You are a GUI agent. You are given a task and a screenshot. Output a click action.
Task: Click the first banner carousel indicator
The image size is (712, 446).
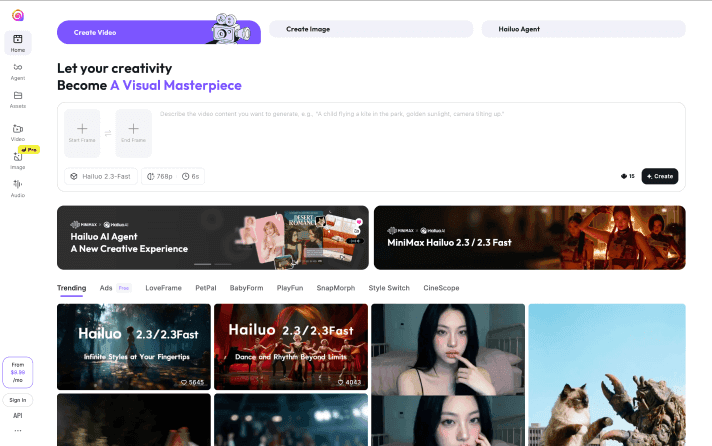coord(203,264)
